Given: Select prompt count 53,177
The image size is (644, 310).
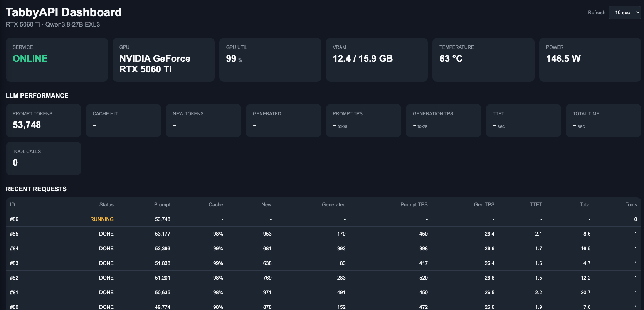Looking at the screenshot, I should [163, 234].
